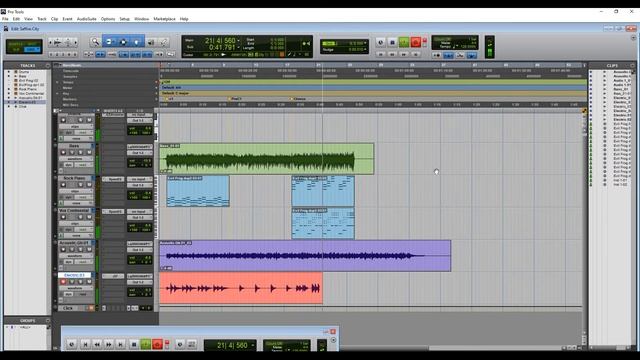640x360 pixels.
Task: Click Bass track output selector
Action: (139, 153)
